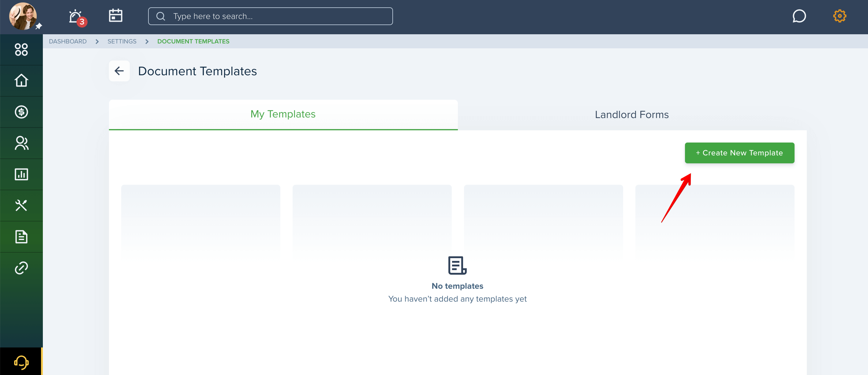Open the maintenance tools icon in sidebar
This screenshot has width=868, height=375.
click(21, 205)
